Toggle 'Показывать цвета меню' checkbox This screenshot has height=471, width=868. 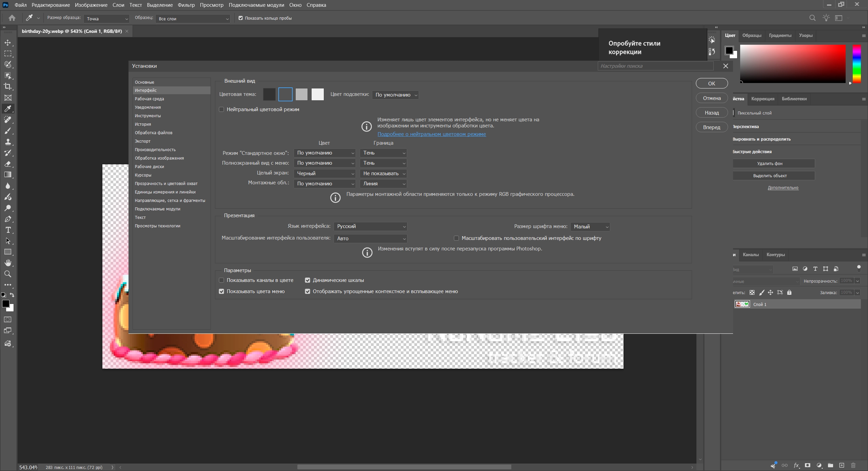pos(221,291)
